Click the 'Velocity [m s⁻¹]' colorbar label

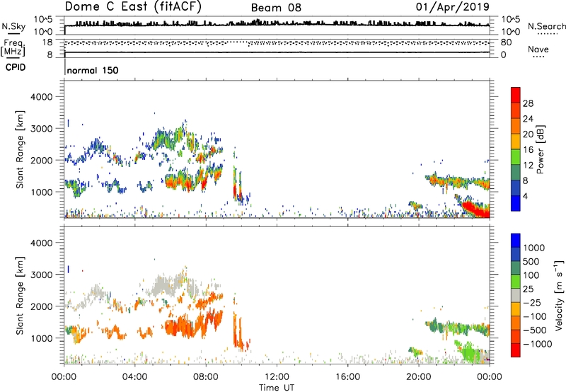tap(559, 295)
